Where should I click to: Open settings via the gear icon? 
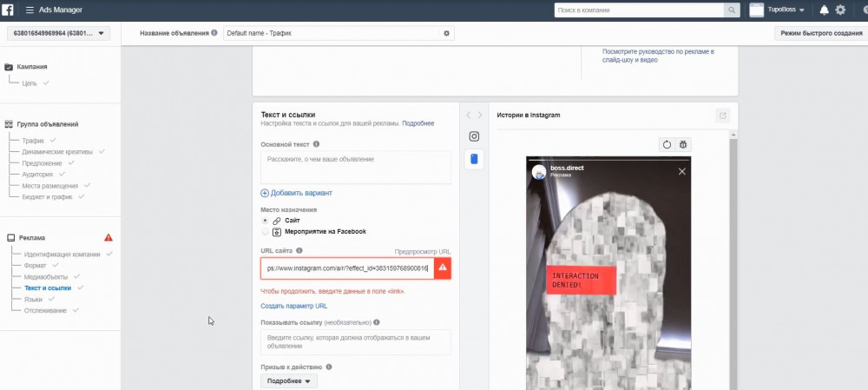point(840,10)
